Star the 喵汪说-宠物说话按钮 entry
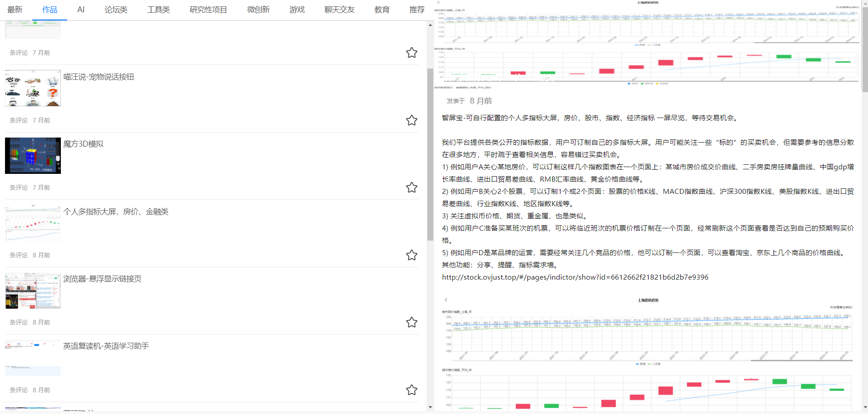Viewport: 868px width, 414px height. 412,120
